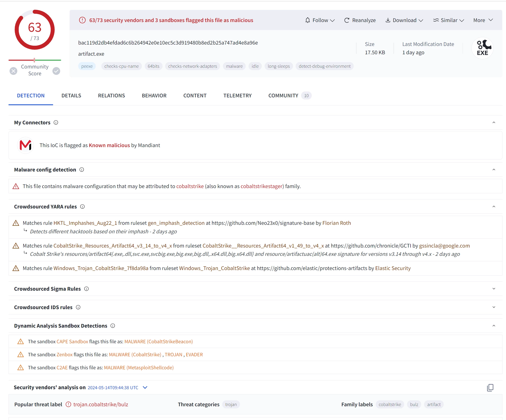
Task: Click the community score slider bar
Action: coord(35,60)
